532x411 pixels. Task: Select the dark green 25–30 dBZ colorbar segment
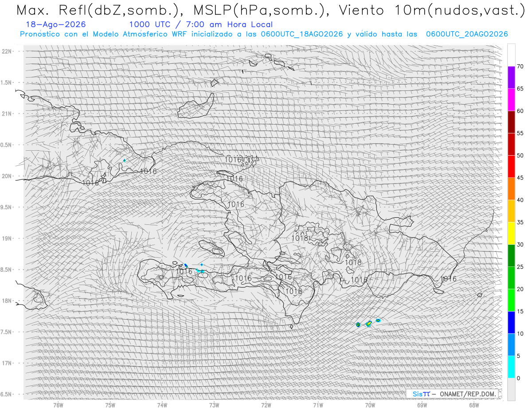(511, 256)
